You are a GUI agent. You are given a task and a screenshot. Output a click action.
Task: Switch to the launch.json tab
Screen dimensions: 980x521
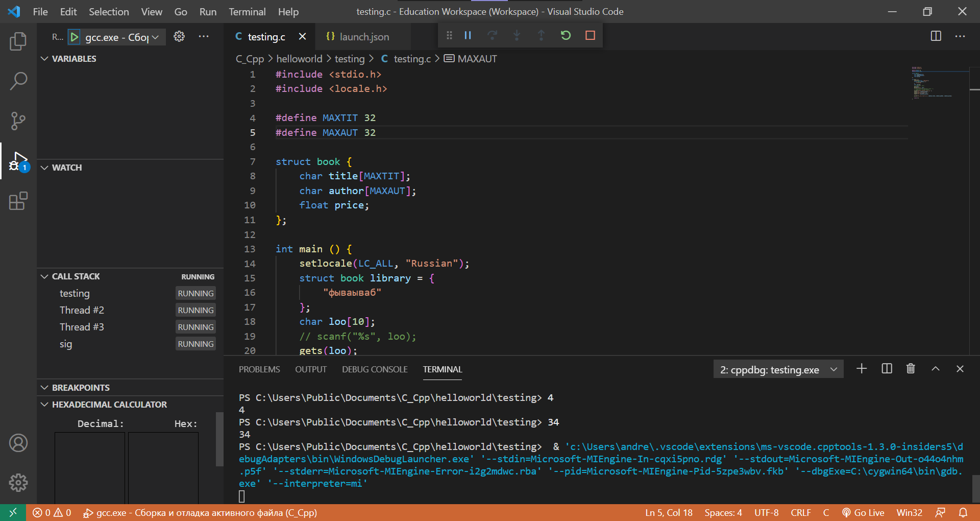pyautogui.click(x=364, y=36)
